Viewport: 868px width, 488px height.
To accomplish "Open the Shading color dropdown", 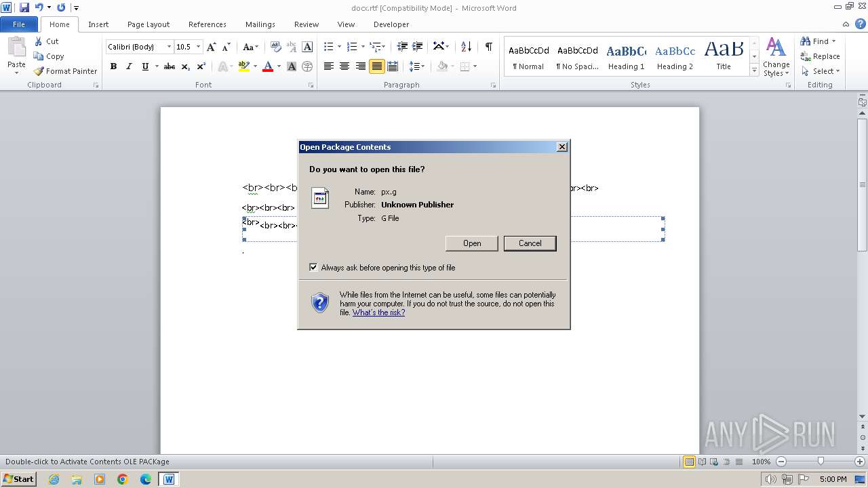I will coord(452,66).
